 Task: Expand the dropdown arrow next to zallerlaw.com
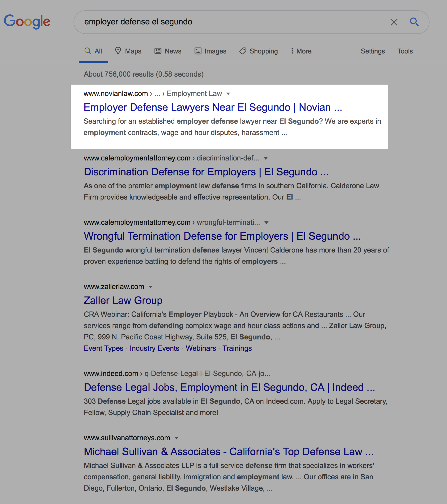151,287
